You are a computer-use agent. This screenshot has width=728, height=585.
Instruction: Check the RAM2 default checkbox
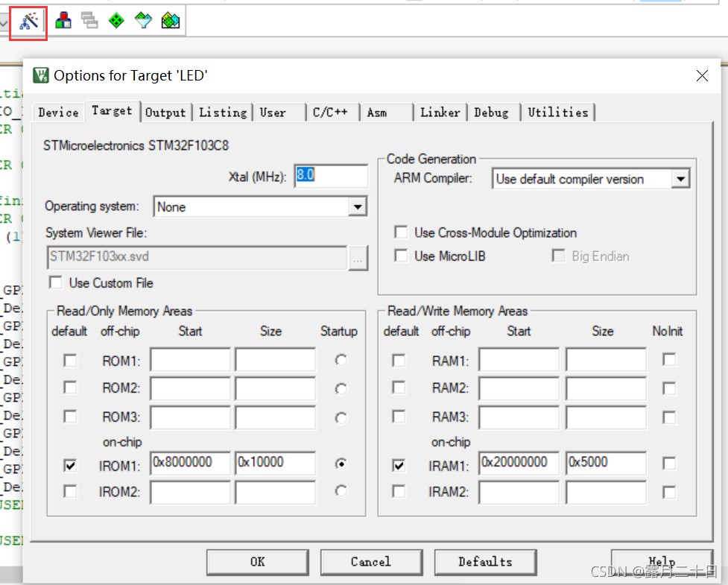399,388
